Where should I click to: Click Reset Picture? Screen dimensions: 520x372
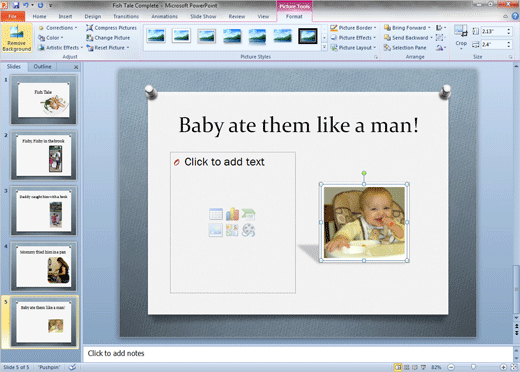(x=106, y=48)
